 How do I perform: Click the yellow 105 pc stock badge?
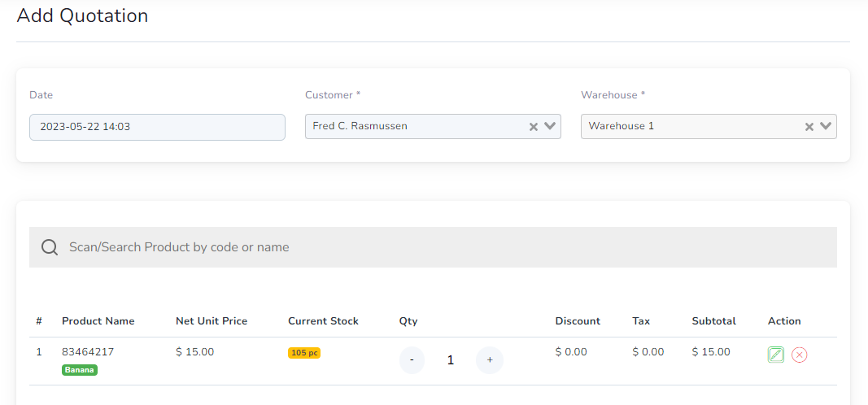coord(304,353)
